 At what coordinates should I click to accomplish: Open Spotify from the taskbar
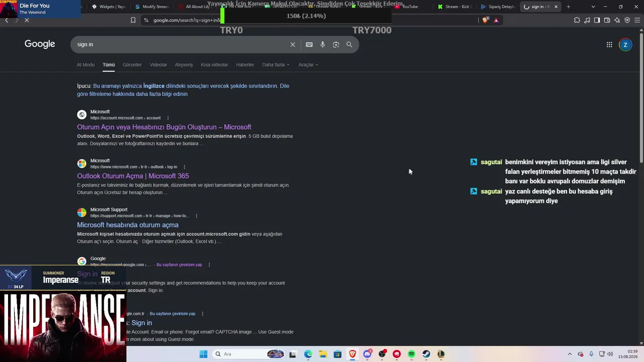(x=412, y=354)
